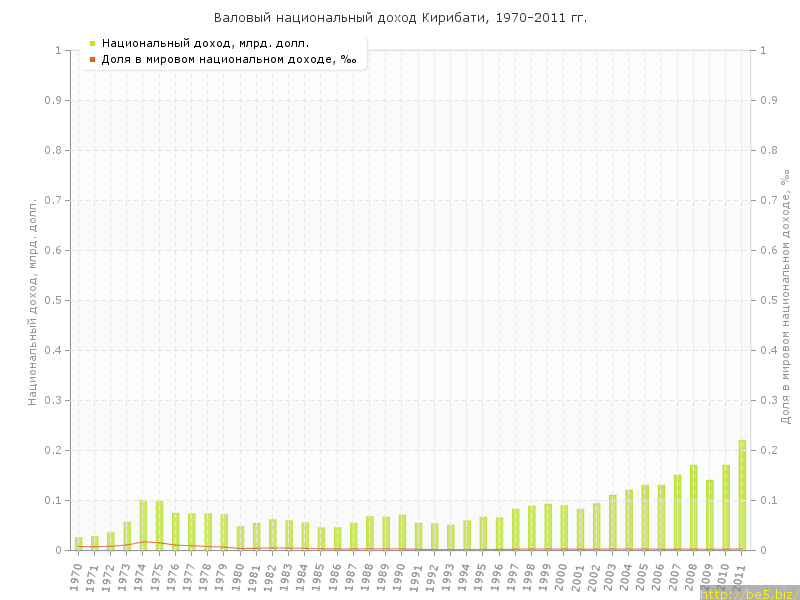Open the be5.biz watermark link
The width and height of the screenshot is (800, 600).
click(748, 593)
